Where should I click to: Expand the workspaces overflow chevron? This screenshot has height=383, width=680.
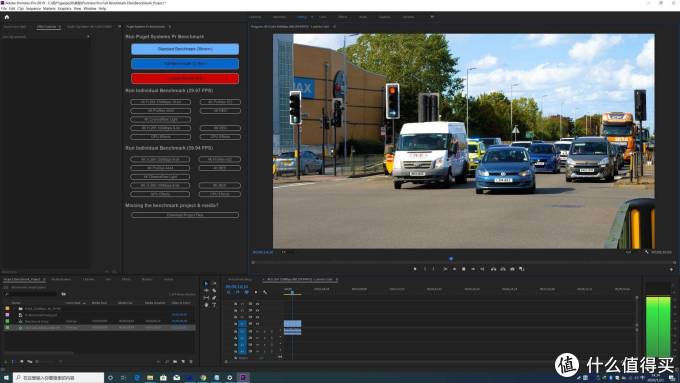coord(432,17)
